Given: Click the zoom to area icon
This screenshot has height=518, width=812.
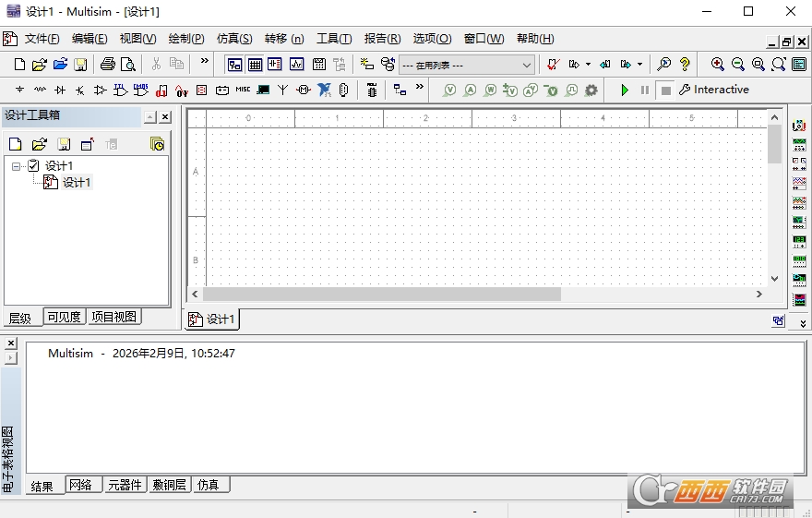Looking at the screenshot, I should click(x=758, y=65).
